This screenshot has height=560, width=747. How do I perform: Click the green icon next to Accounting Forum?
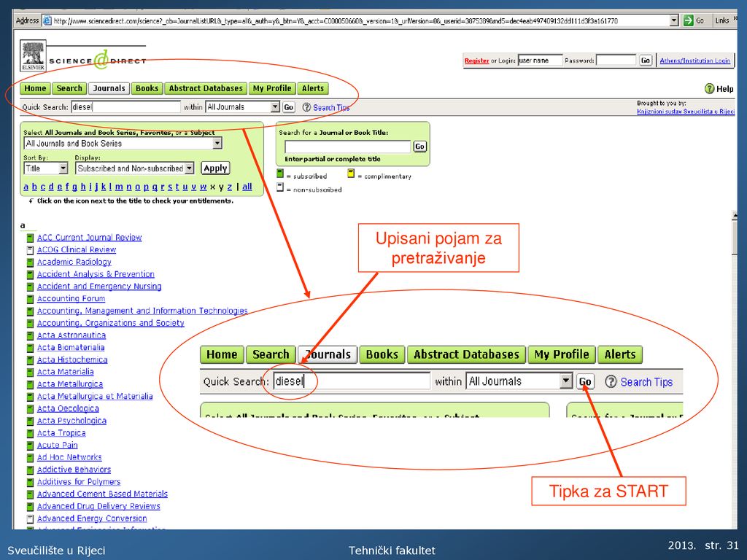click(29, 299)
